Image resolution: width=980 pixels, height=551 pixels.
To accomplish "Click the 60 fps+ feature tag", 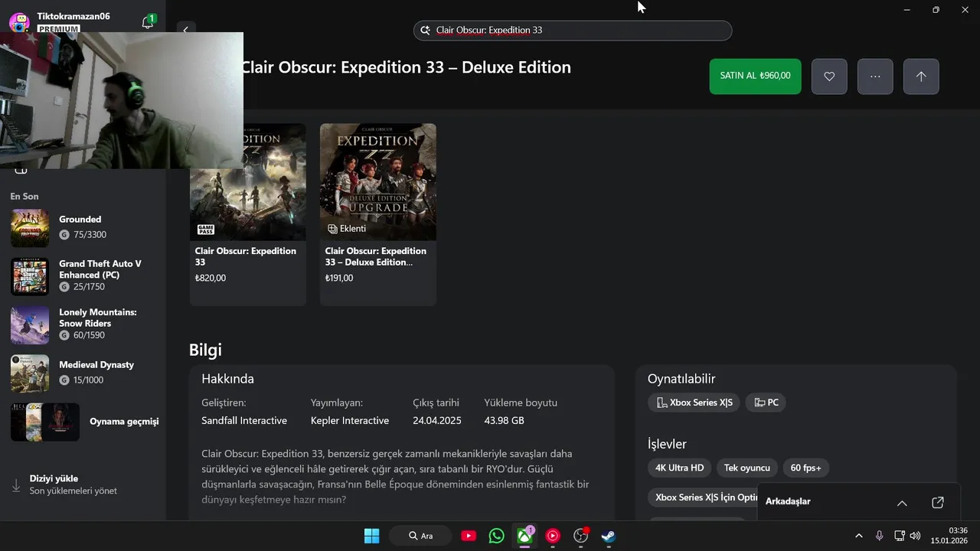I will point(805,468).
